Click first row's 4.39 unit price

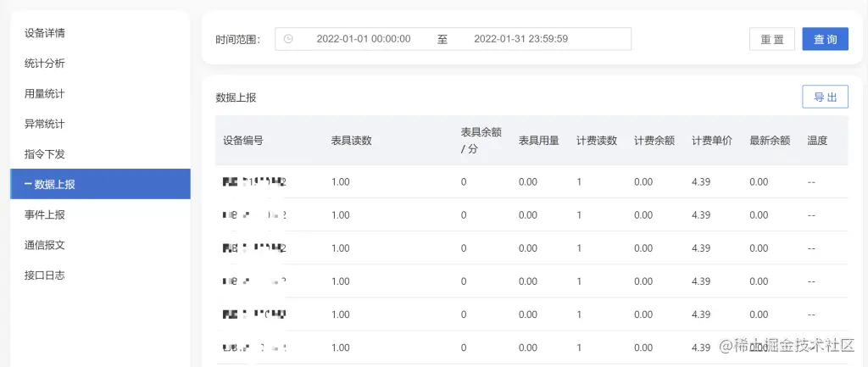pyautogui.click(x=701, y=182)
